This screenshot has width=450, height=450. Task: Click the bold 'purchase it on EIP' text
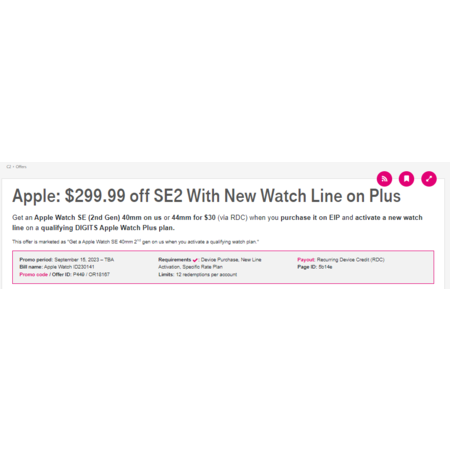[x=310, y=217]
